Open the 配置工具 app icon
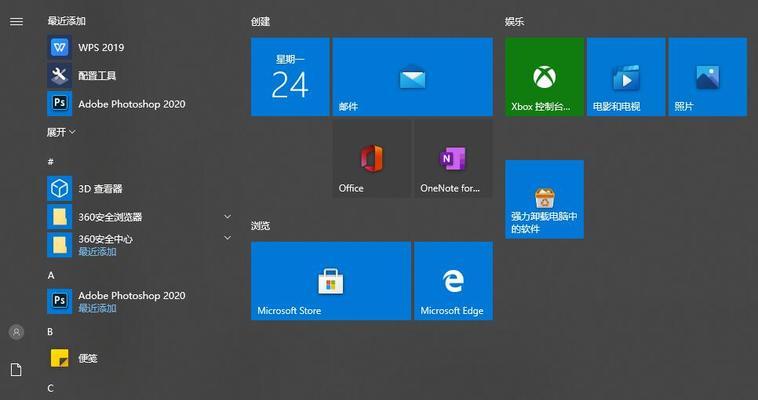Screen dimensions: 758x400 click(59, 75)
